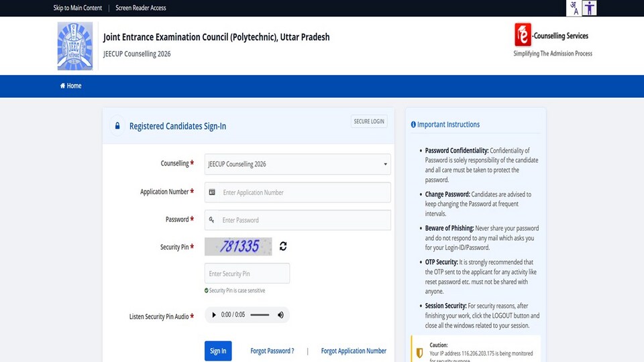This screenshot has width=644, height=362.
Task: Focus the Enter Security Pin field
Action: (247, 274)
